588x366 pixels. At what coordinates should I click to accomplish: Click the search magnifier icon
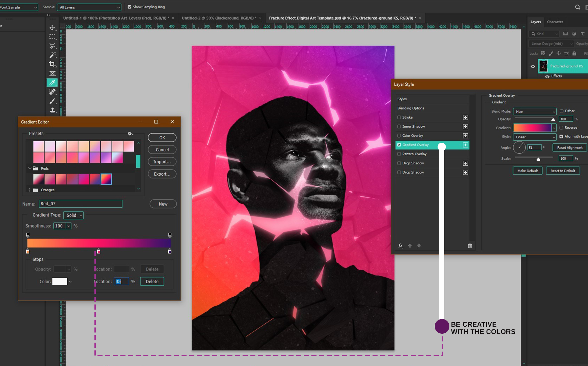point(577,7)
